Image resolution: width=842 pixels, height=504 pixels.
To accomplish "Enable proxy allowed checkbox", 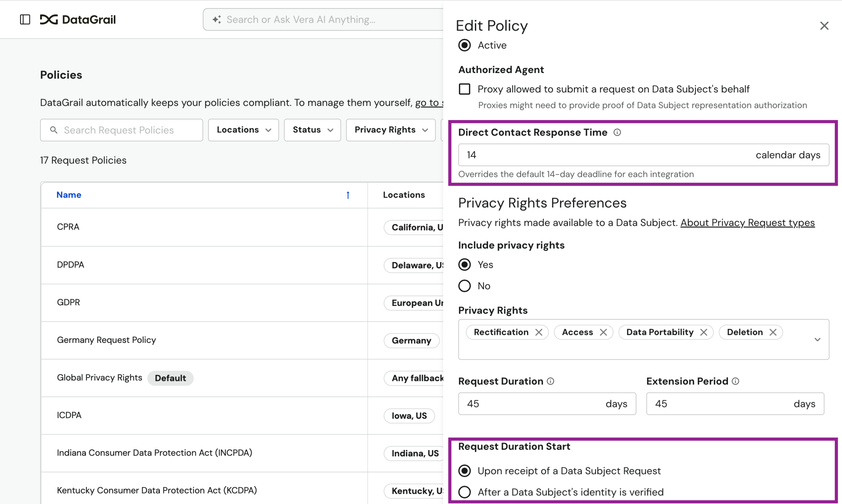I will pos(464,89).
